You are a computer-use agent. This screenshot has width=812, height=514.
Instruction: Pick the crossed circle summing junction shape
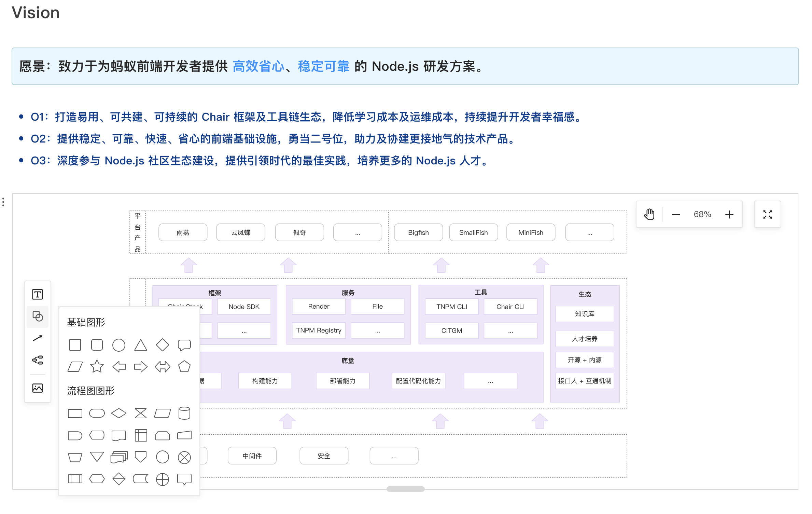(x=184, y=457)
